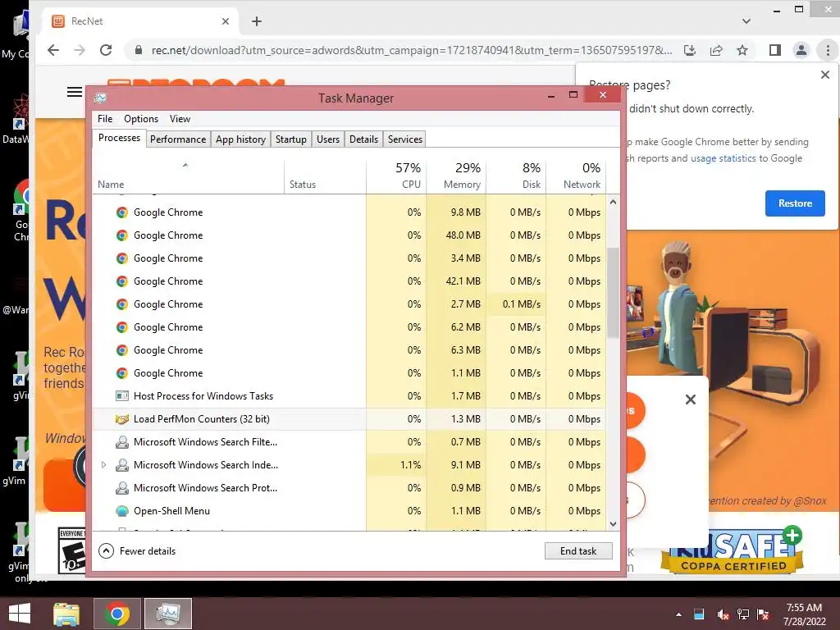Select the Processes tab
The width and height of the screenshot is (840, 630).
[119, 138]
